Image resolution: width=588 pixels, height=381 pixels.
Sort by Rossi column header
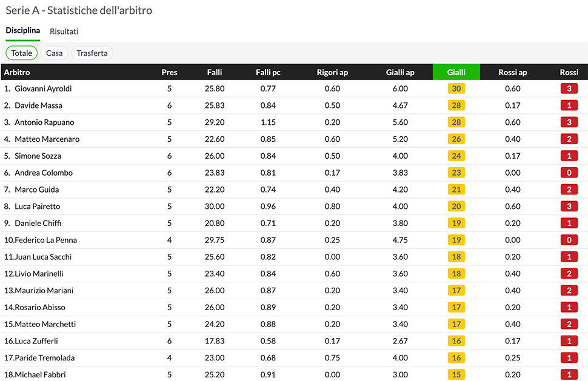tap(569, 72)
